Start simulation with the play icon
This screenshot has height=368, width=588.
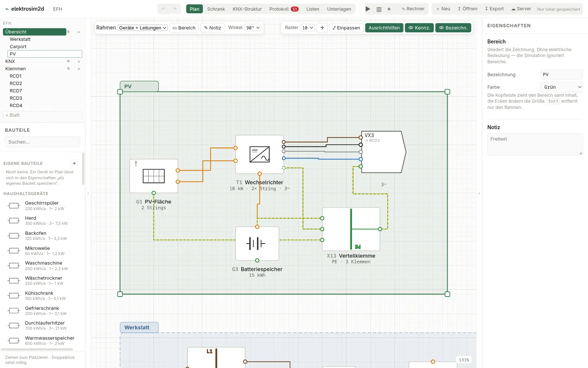coord(368,9)
